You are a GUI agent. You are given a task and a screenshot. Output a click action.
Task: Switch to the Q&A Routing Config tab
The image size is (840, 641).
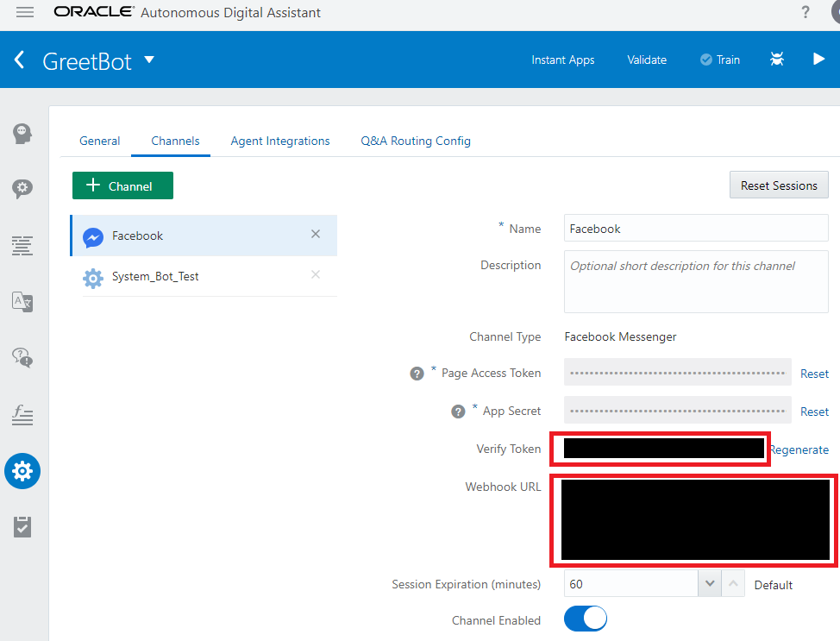click(416, 141)
